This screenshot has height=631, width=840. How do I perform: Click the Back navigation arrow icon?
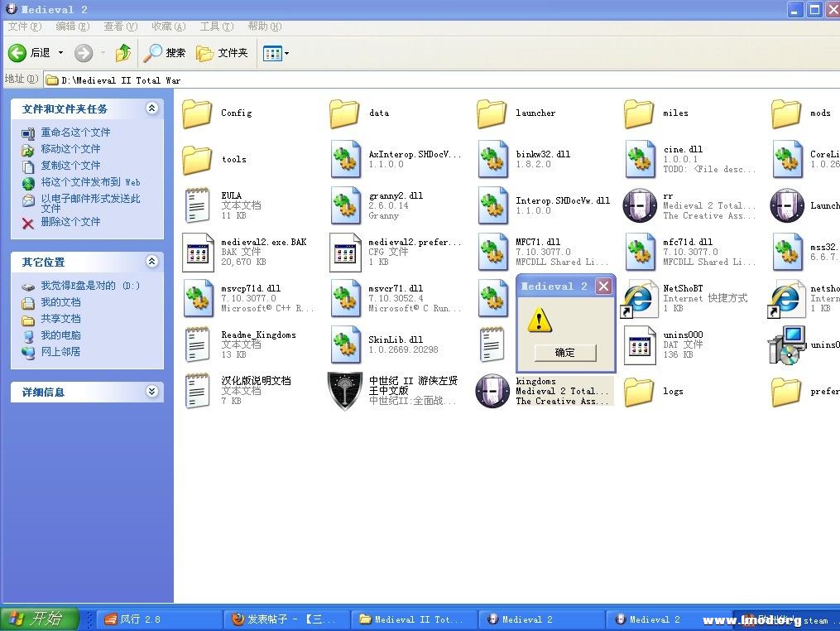coord(18,52)
